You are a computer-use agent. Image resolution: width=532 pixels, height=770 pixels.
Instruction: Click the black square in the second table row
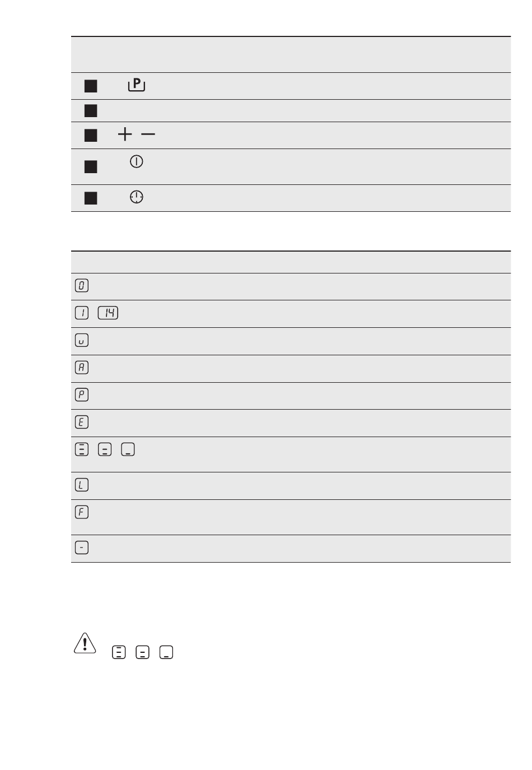[91, 110]
